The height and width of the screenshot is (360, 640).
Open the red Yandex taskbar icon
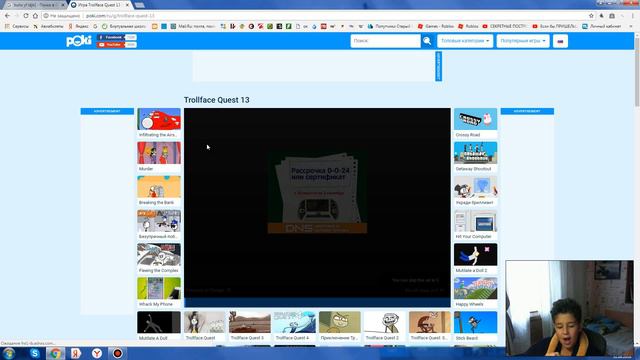pyautogui.click(x=76, y=353)
